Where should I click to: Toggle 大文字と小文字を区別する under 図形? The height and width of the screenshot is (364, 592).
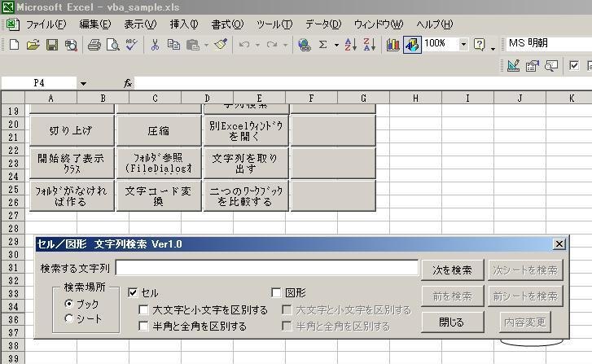287,310
